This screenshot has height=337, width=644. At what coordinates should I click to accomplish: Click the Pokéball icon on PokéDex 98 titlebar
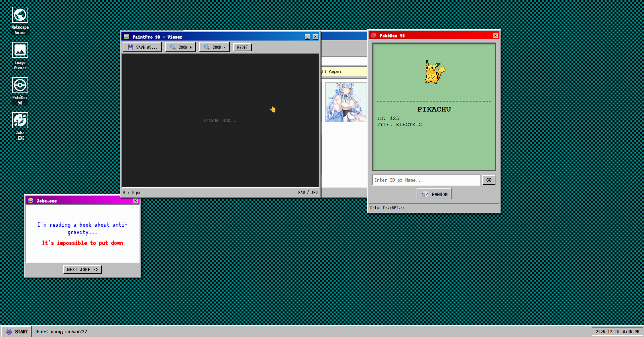pos(373,35)
